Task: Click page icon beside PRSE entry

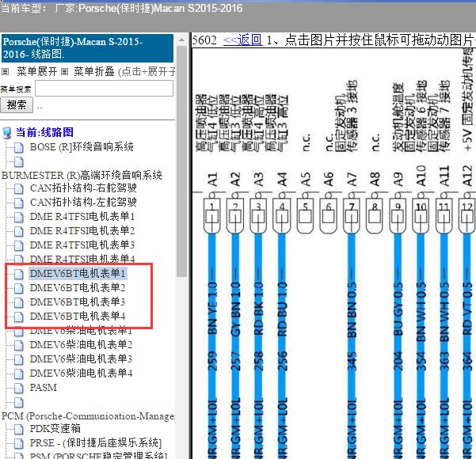Action: (x=19, y=443)
